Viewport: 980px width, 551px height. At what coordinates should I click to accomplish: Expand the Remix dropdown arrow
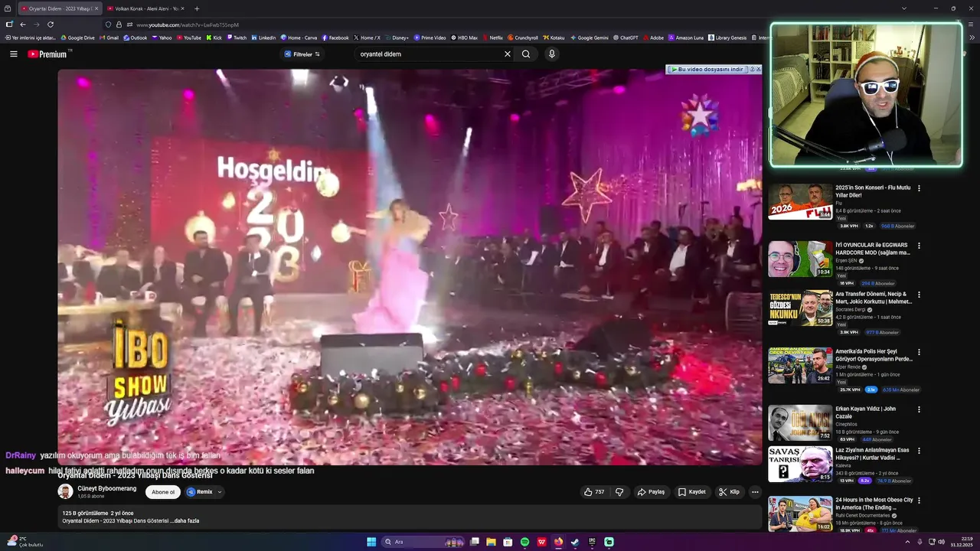click(219, 492)
